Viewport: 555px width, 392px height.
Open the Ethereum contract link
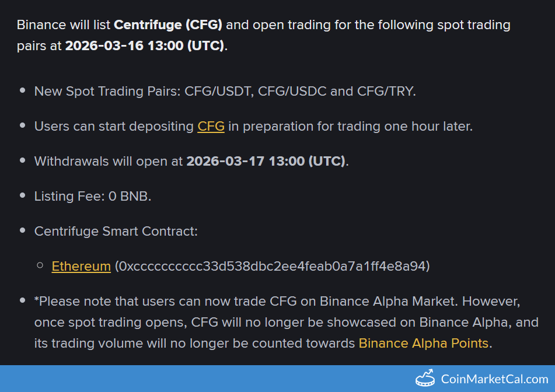81,266
